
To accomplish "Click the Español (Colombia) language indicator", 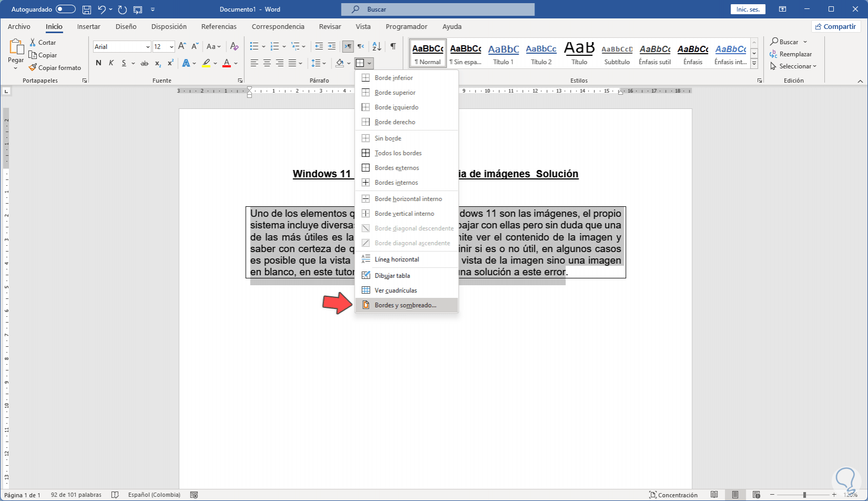I will click(154, 495).
